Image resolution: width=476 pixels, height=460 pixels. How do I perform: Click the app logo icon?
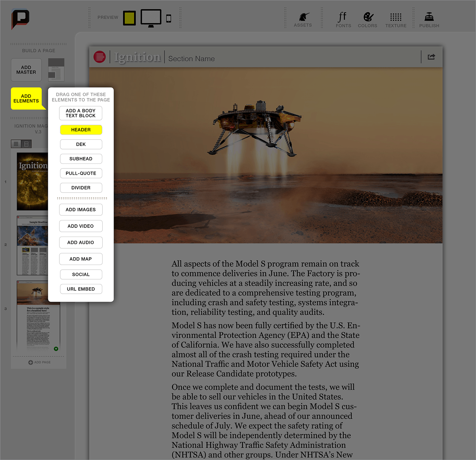coord(20,19)
